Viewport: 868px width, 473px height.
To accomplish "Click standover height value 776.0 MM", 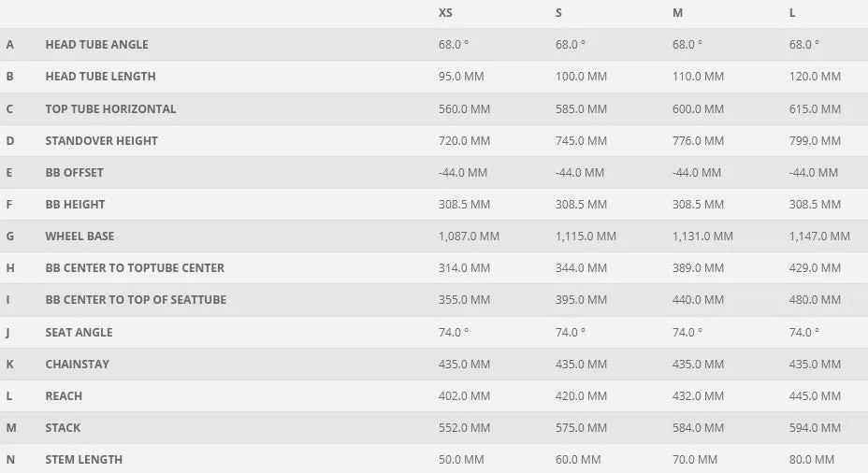I will point(698,140).
